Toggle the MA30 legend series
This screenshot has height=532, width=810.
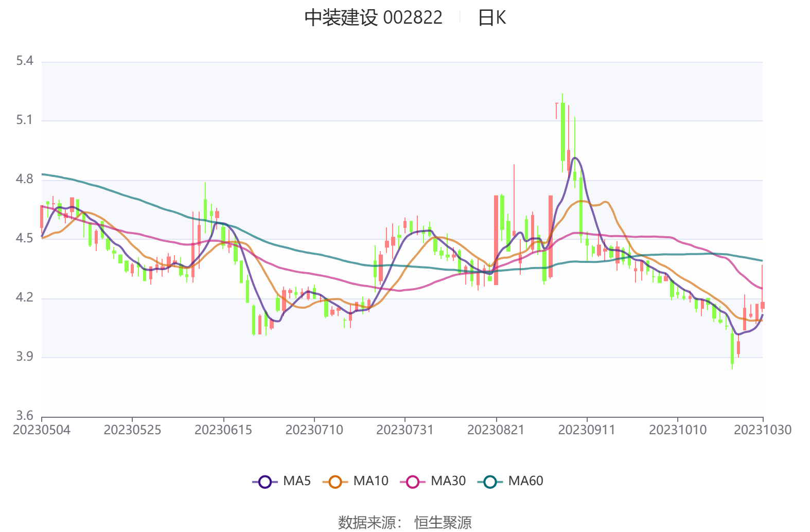433,481
